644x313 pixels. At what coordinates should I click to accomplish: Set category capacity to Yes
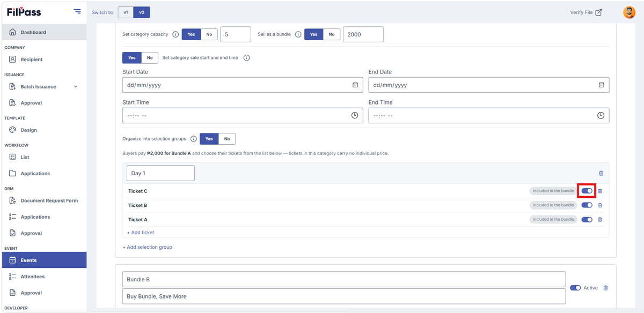coord(192,34)
